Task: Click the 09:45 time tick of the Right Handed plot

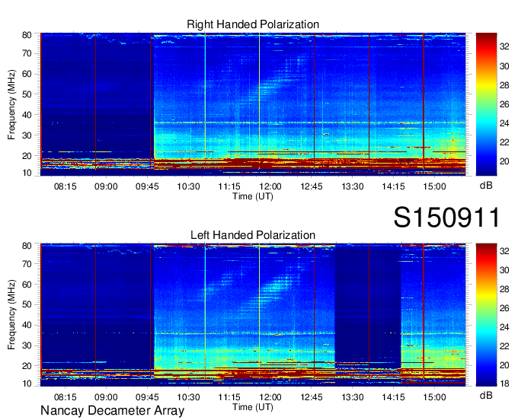Action: coord(147,186)
